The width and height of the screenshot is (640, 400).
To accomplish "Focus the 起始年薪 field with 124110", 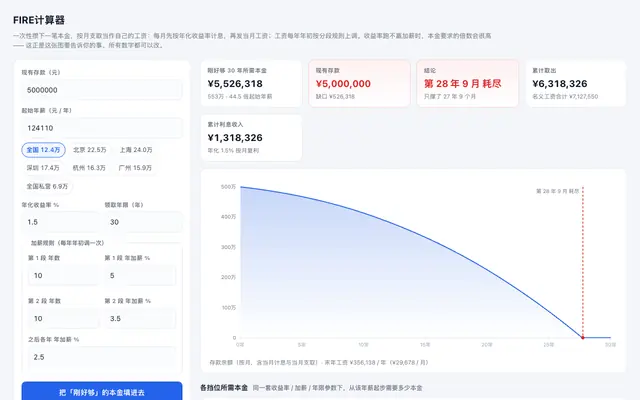I will (x=102, y=128).
